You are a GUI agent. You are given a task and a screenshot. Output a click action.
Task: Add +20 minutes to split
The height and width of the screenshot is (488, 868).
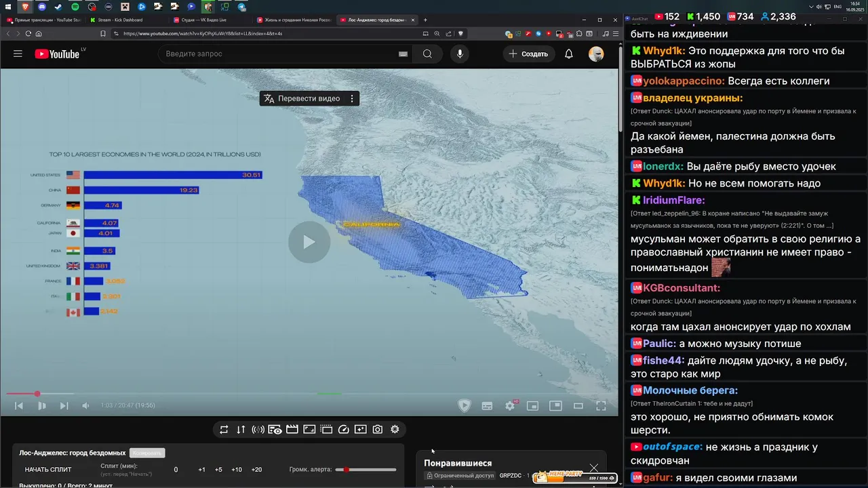[256, 470]
